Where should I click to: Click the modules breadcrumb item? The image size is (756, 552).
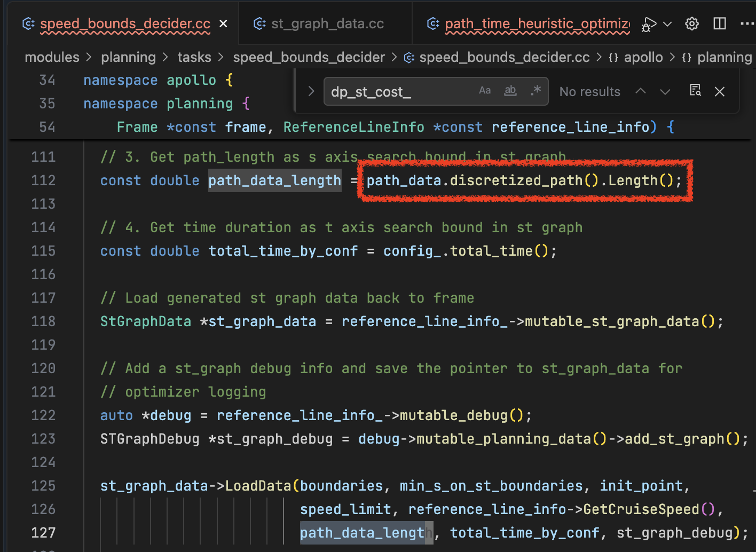(x=52, y=57)
